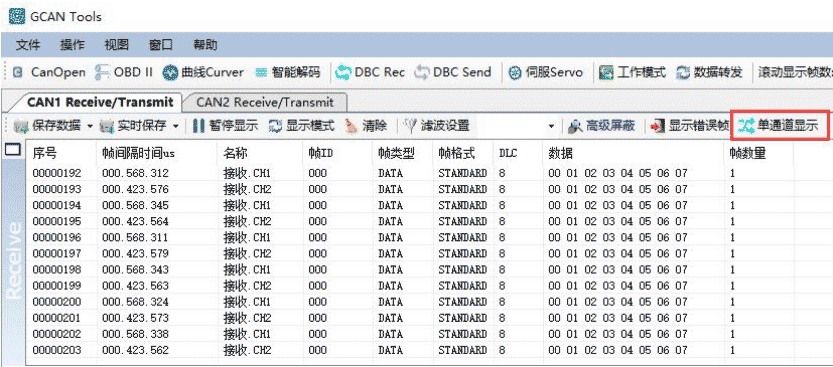Open 数据转发 data forwarding

pyautogui.click(x=709, y=72)
